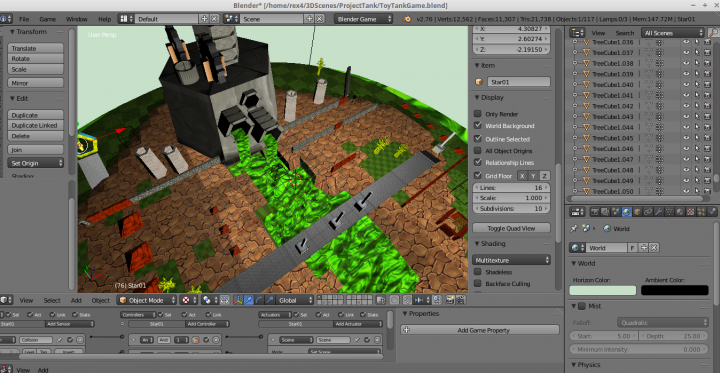This screenshot has width=720, height=373.
Task: Open the Modifiers wrench tab icon
Action: click(658, 212)
